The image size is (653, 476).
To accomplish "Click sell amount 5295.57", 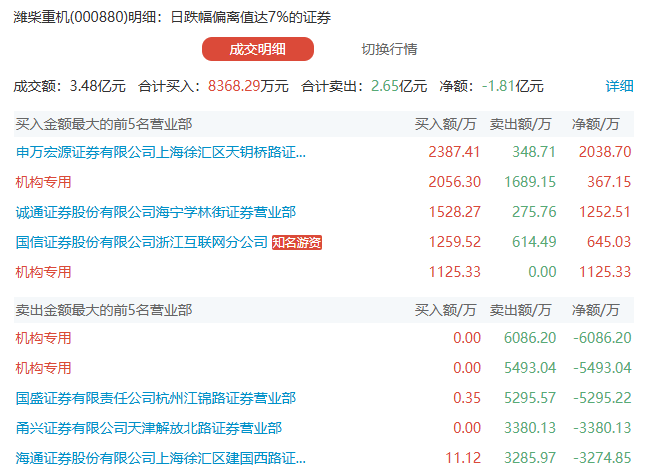I will (x=530, y=398).
